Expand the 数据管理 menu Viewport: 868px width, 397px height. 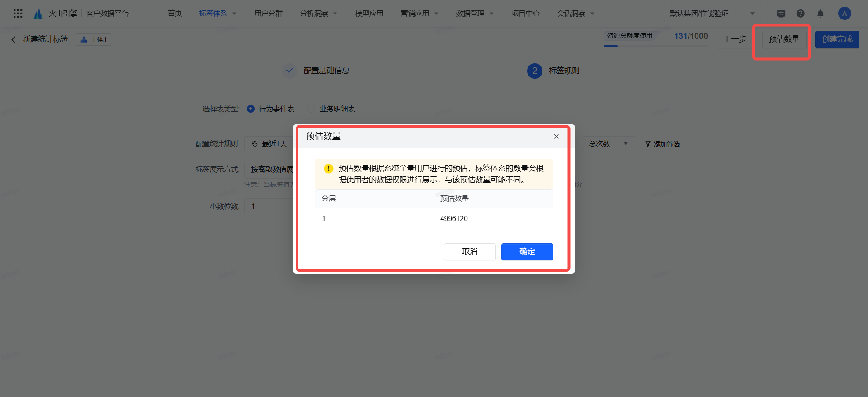[x=474, y=14]
